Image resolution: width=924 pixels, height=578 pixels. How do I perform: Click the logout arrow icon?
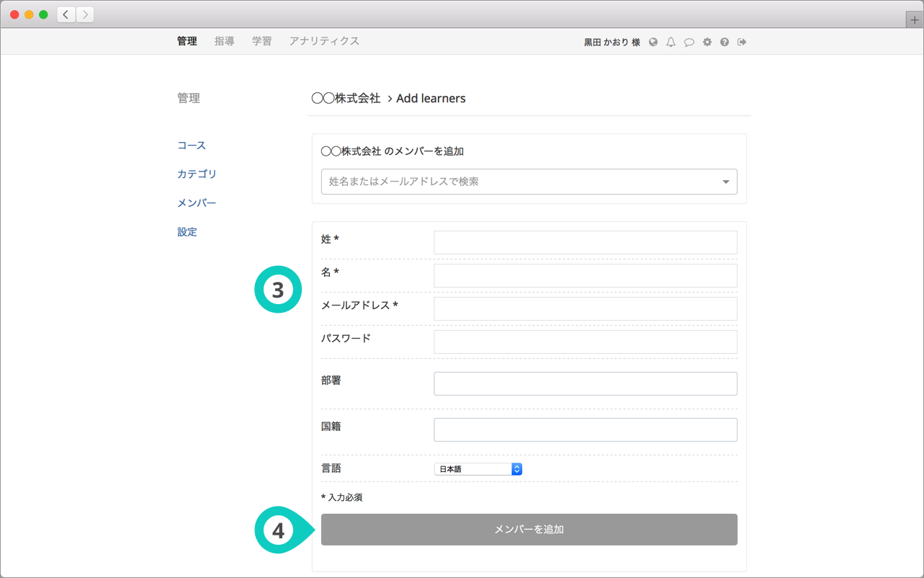point(742,43)
